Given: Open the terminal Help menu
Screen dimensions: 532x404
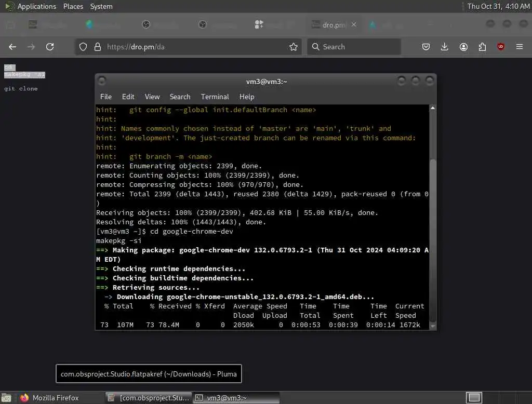Looking at the screenshot, I should 247,97.
